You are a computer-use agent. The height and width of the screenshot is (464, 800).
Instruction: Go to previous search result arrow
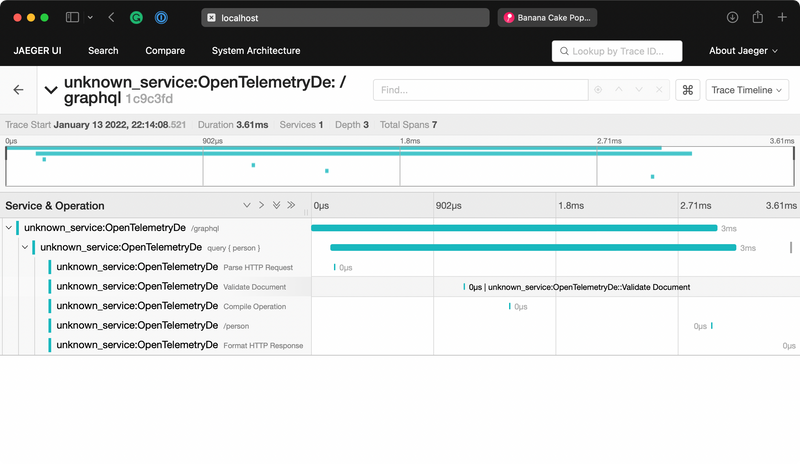click(x=619, y=90)
